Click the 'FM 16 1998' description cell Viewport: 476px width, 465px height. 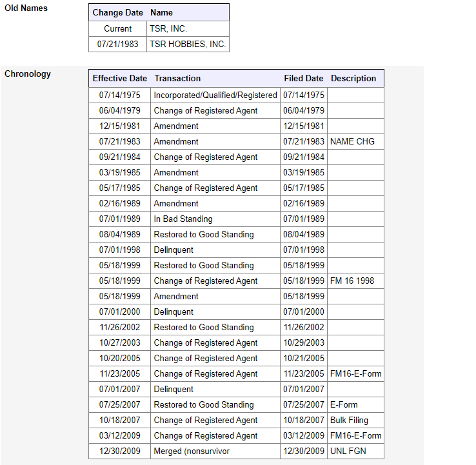(355, 281)
